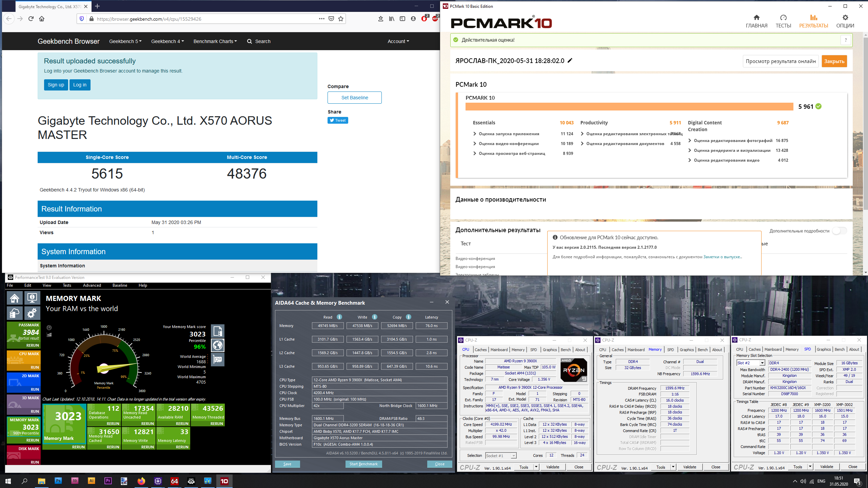Click Validate in second CPU-Z window
This screenshot has width=868, height=488.
[690, 467]
